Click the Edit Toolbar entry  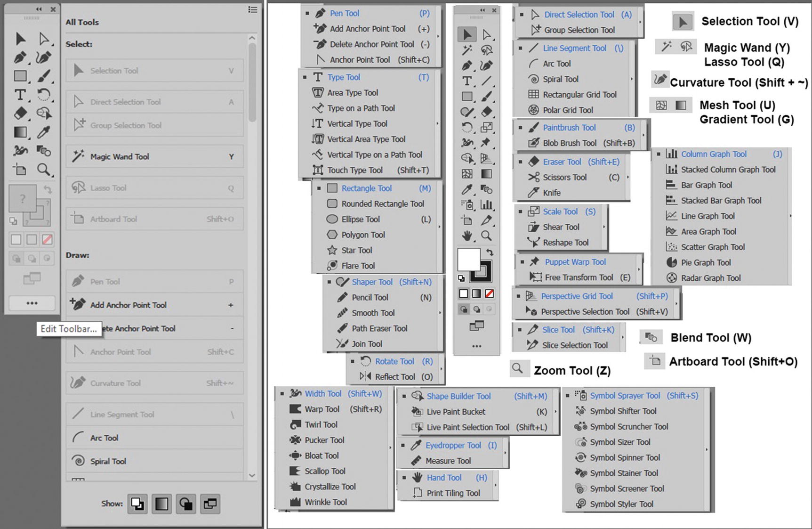click(69, 329)
